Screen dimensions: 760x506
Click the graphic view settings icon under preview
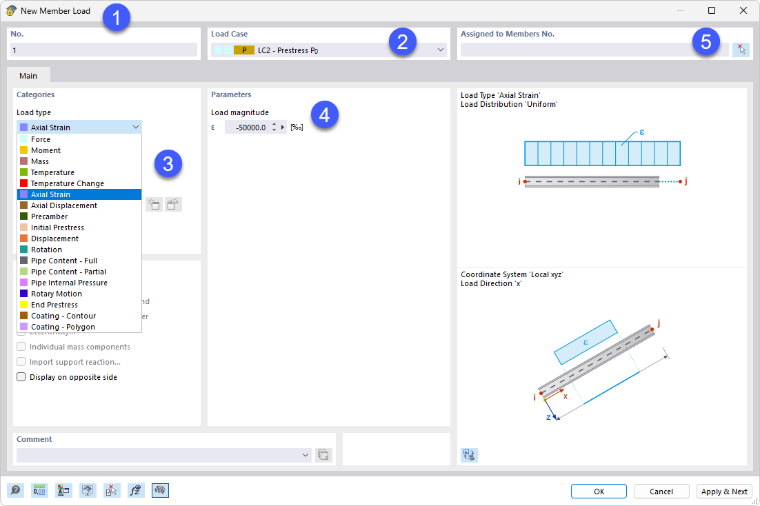tap(469, 455)
